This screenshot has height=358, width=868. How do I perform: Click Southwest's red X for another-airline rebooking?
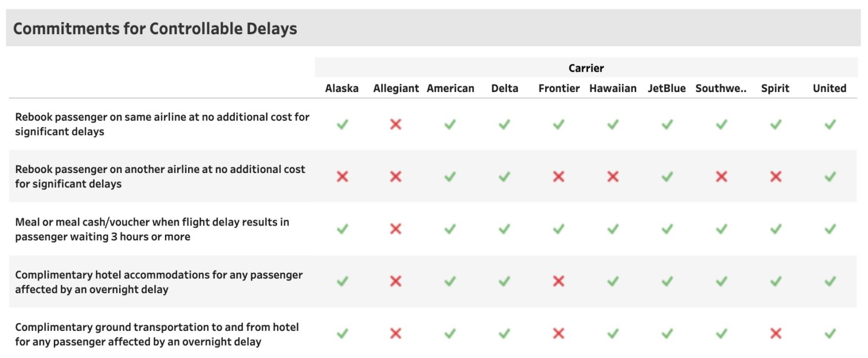[721, 176]
